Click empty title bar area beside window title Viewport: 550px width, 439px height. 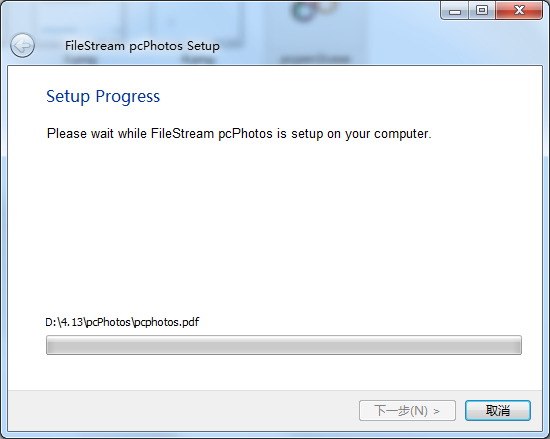(316, 46)
